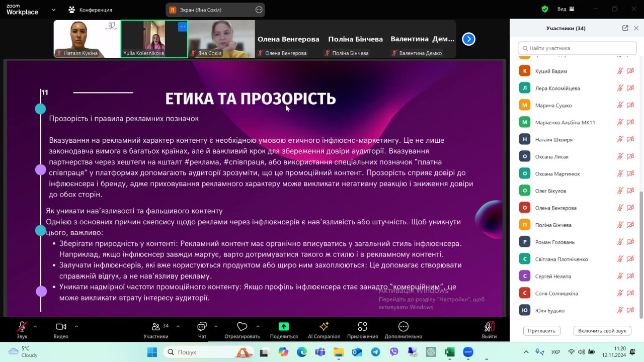The image size is (644, 362).
Task: Open File Explorer from taskbar
Action: point(339,352)
